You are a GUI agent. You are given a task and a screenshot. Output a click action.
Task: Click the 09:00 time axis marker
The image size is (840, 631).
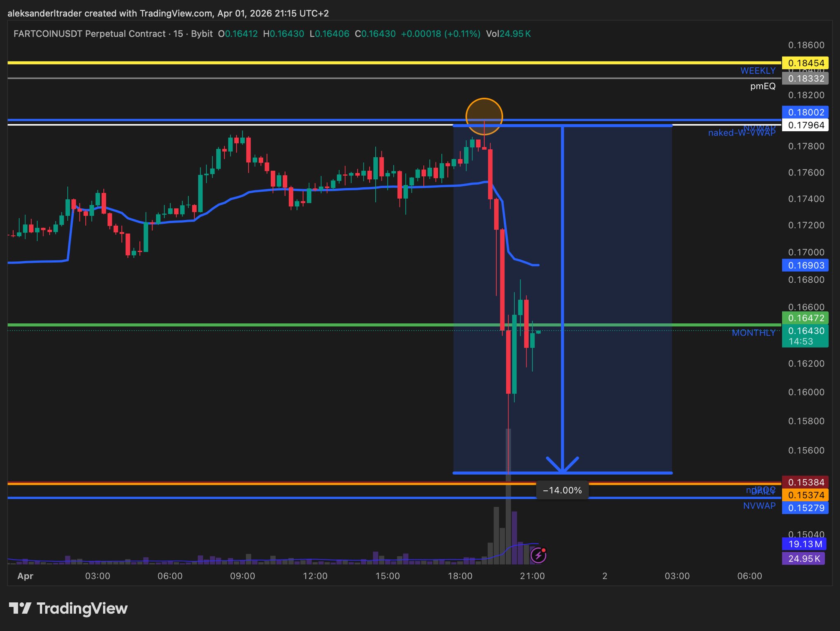pyautogui.click(x=242, y=576)
